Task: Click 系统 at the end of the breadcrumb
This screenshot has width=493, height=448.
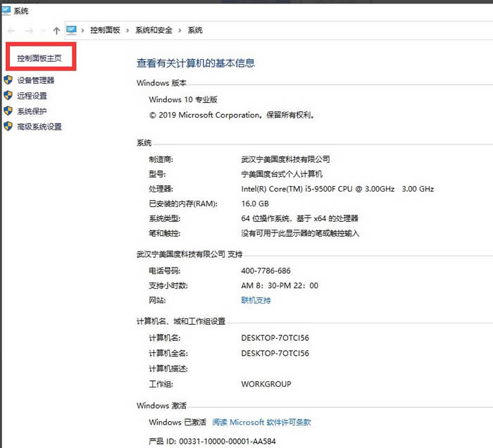Action: click(x=195, y=30)
